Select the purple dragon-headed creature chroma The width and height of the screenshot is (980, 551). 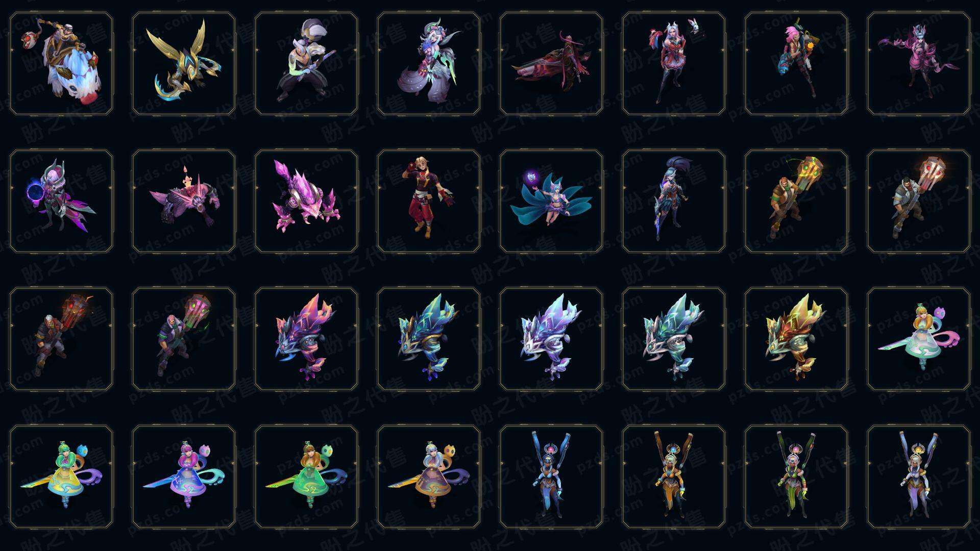(306, 339)
